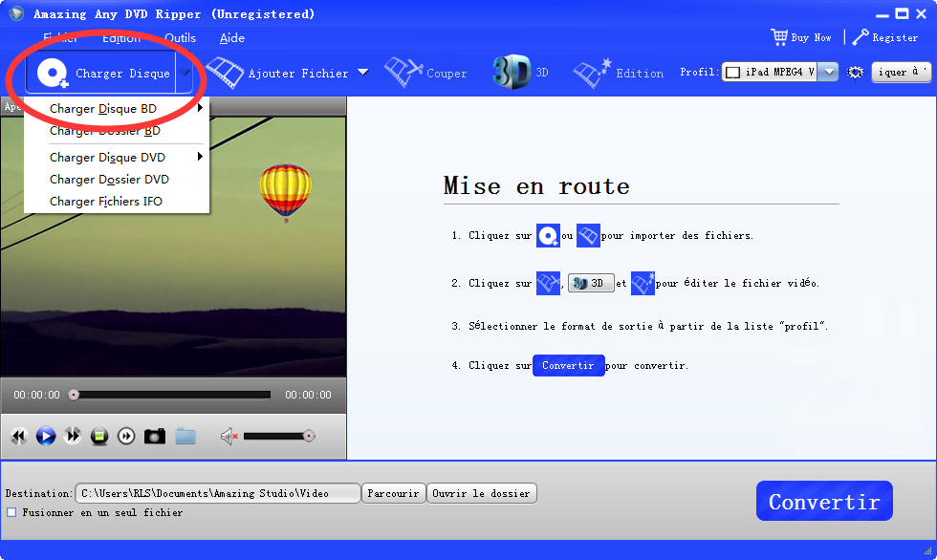Click the next frame step button
Viewport: 937px width, 560px height.
tap(126, 437)
